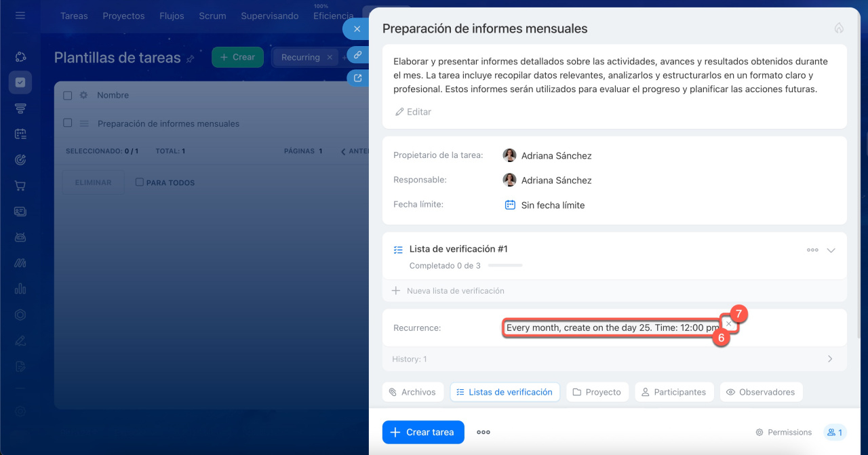
Task: Click the flame priority icon
Action: tap(839, 28)
